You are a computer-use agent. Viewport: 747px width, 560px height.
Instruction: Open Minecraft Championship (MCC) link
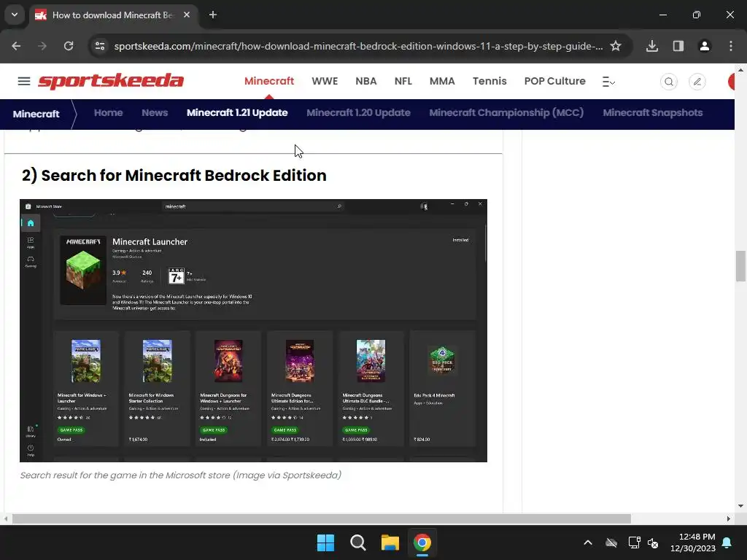[506, 113]
